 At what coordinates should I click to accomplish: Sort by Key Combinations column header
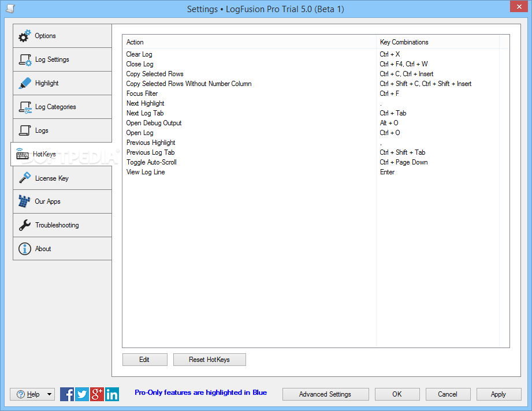pos(438,42)
